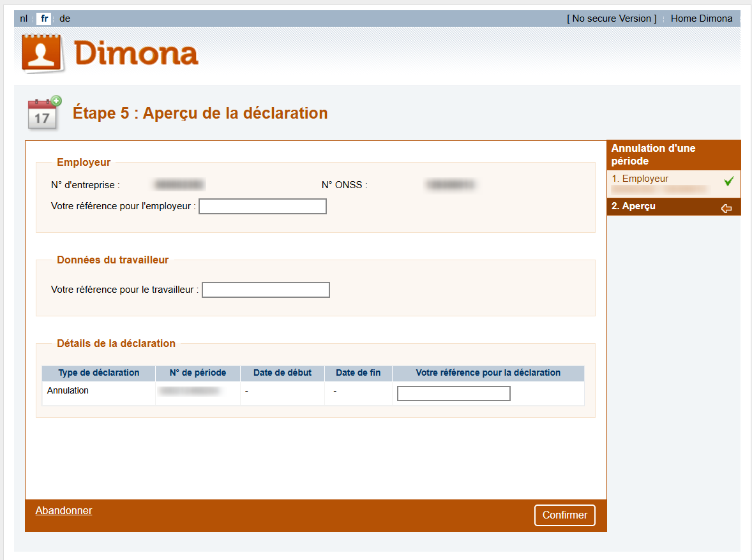Switch language to fr
Image resolution: width=752 pixels, height=560 pixels.
[x=45, y=18]
